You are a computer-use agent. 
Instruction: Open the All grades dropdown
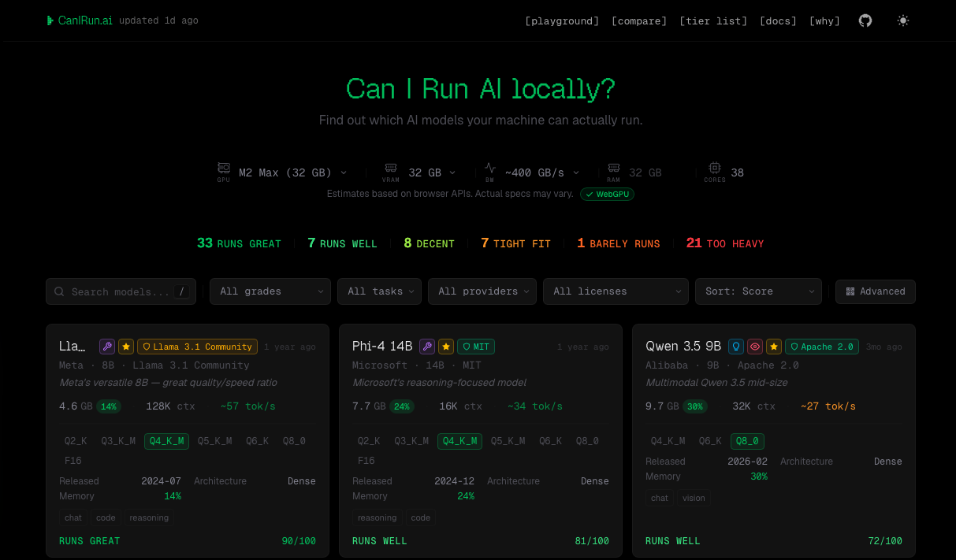tap(270, 291)
